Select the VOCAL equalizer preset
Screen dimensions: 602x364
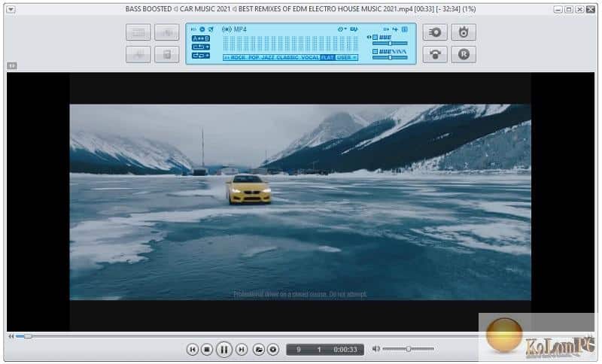pyautogui.click(x=310, y=58)
